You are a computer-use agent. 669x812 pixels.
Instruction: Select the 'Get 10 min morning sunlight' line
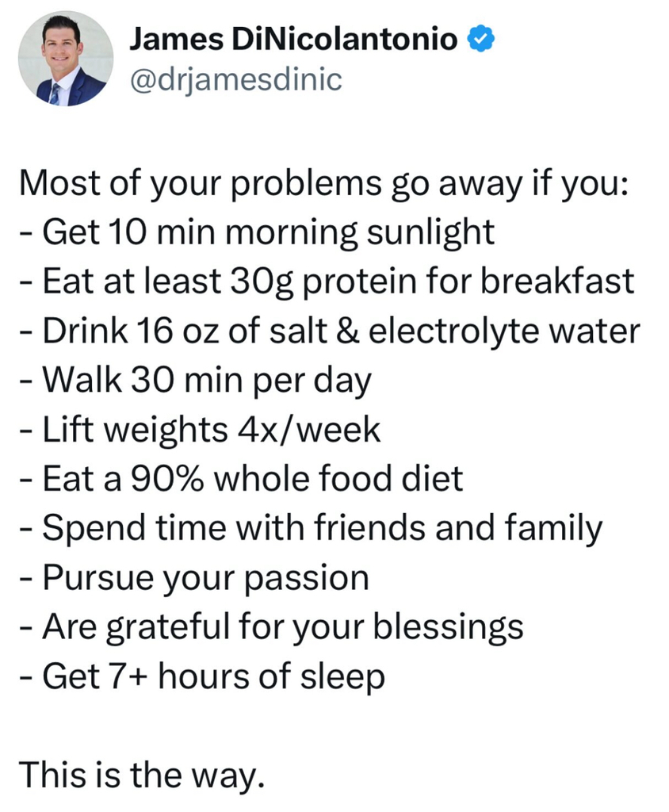pos(257,232)
